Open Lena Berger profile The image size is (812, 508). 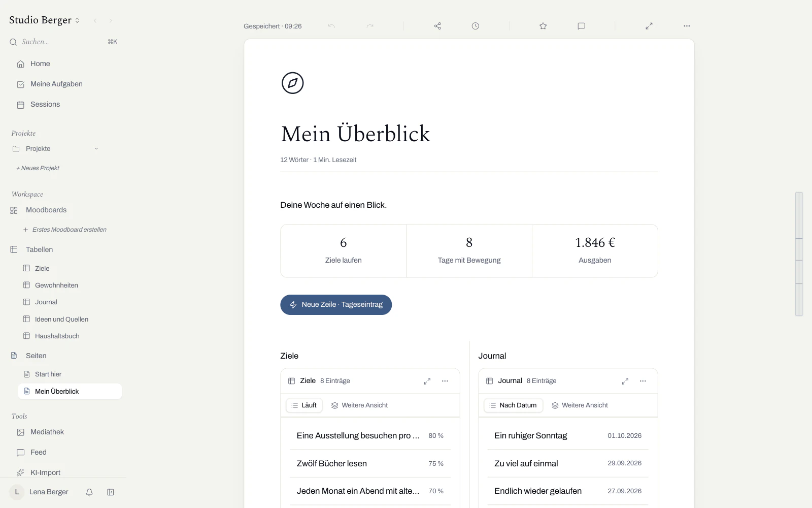tap(40, 492)
